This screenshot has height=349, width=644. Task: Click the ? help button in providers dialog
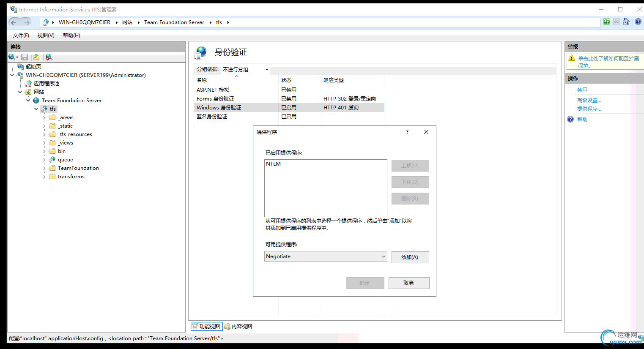pyautogui.click(x=407, y=132)
